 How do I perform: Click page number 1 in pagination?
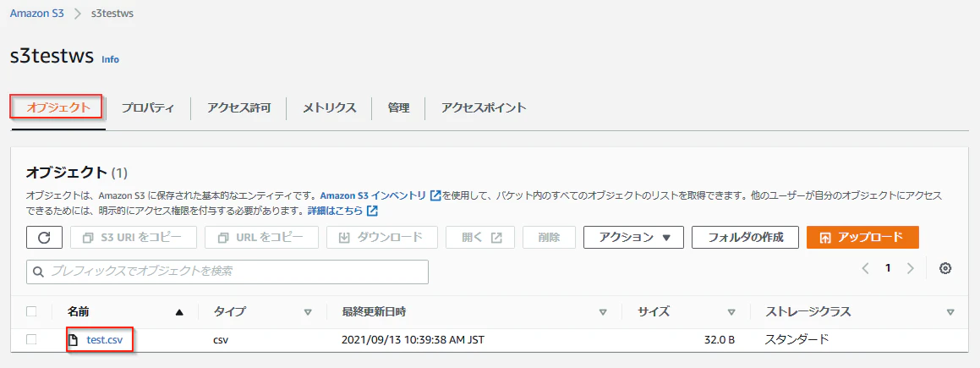[888, 269]
